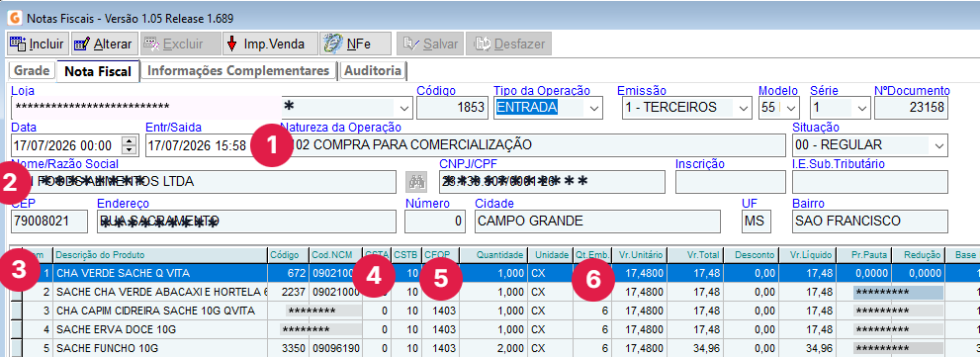980x357 pixels.
Task: Click the Imp.Venda toolbar button
Action: click(270, 44)
